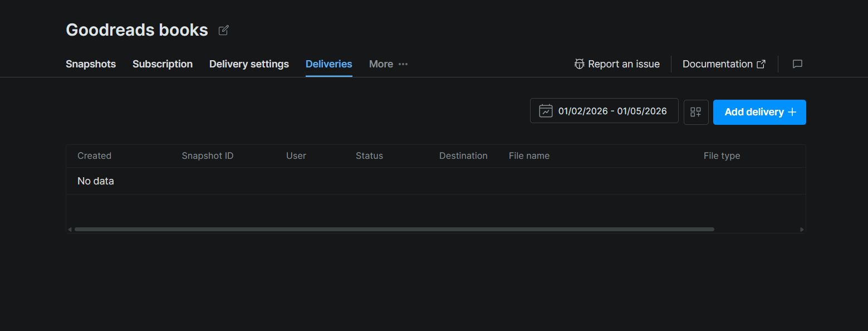Click the bug icon beside Report an issue
This screenshot has height=331, width=868.
pyautogui.click(x=580, y=64)
